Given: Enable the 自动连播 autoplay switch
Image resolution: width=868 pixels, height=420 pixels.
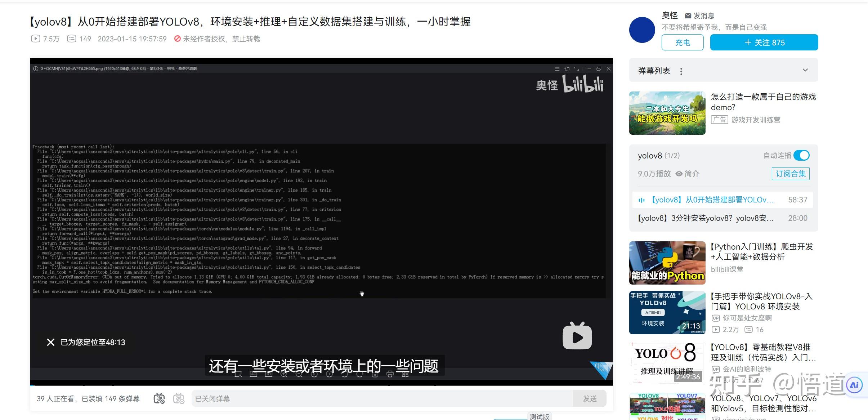Looking at the screenshot, I should pos(801,155).
